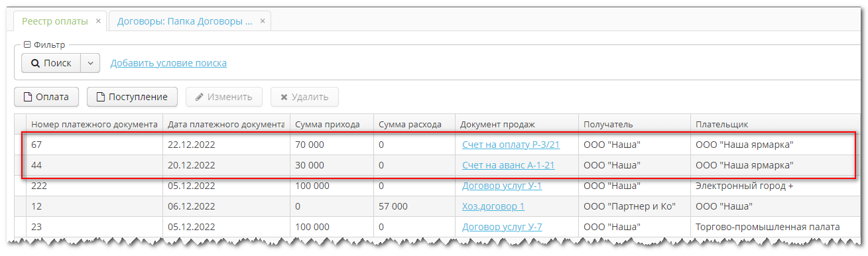Screen dimensions: 868x256
Task: Click the Добавить условие поиска link
Action: click(x=168, y=63)
